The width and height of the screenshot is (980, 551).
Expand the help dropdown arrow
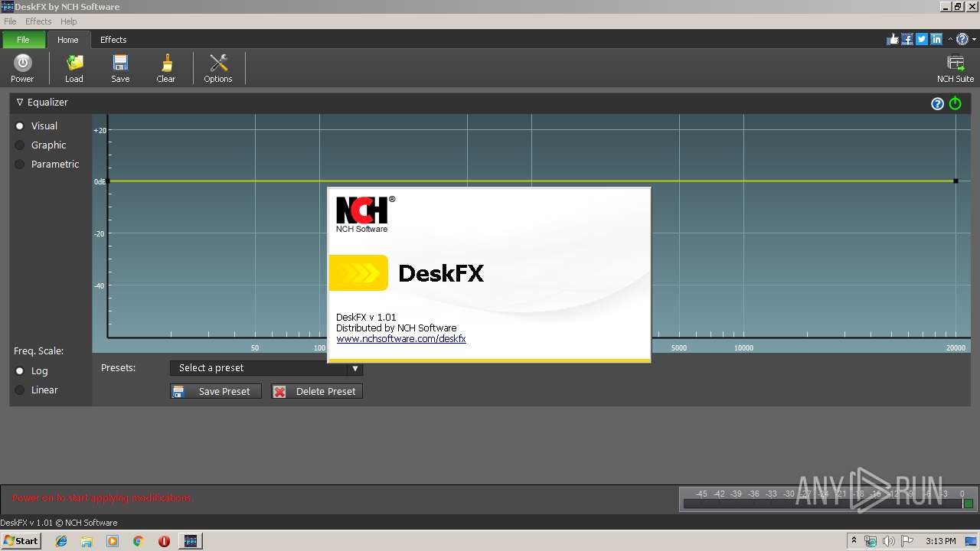coord(973,39)
